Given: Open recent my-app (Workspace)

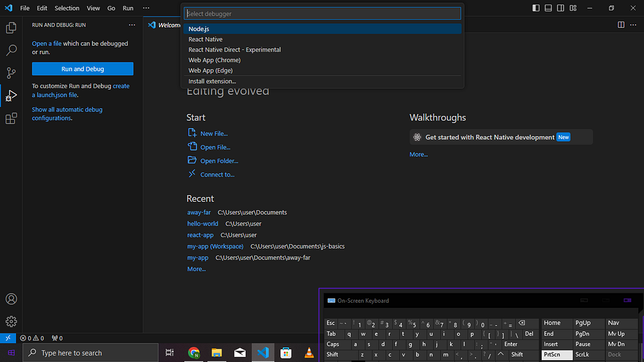Looking at the screenshot, I should click(215, 246).
